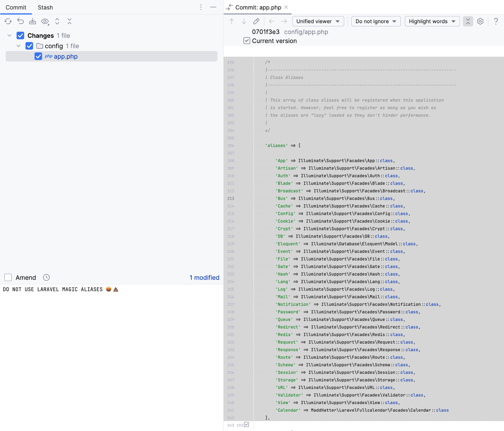Show commit message history clock icon

pyautogui.click(x=46, y=277)
